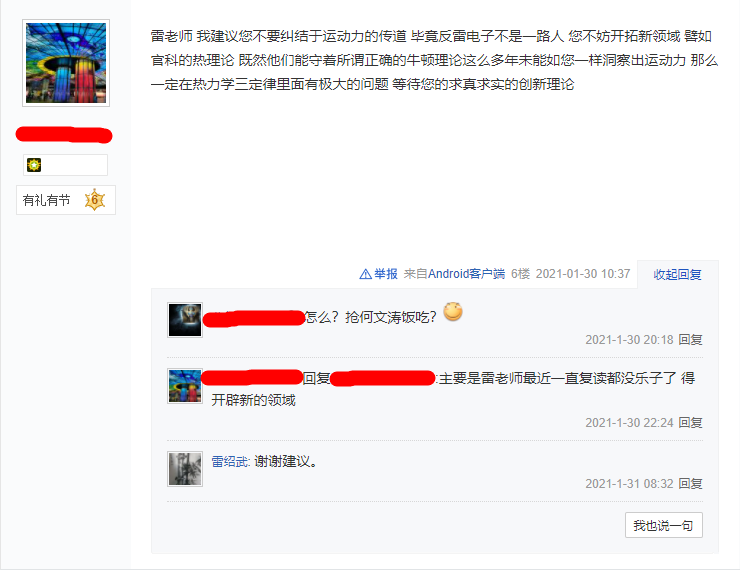Open second reply's dome avatar
The width and height of the screenshot is (740, 570).
185,386
